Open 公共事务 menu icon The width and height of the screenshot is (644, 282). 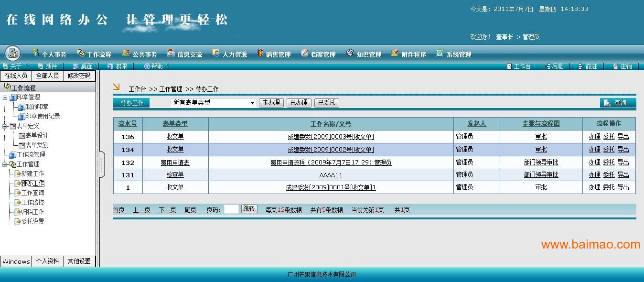click(x=126, y=53)
